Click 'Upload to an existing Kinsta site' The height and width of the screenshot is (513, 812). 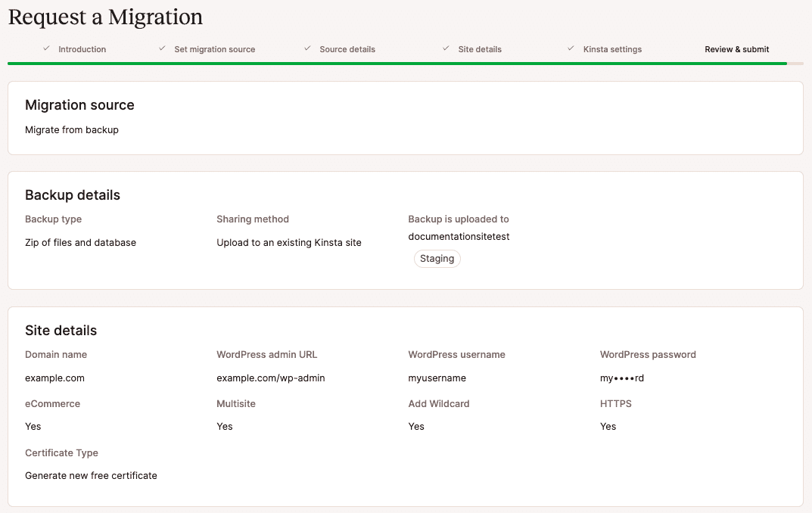[x=289, y=243]
